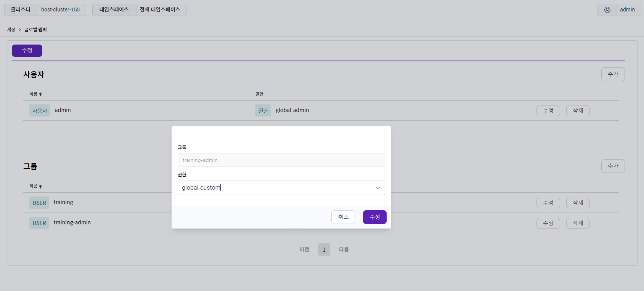Confirm the dialog with purple 수정 button
This screenshot has width=644, height=291.
(x=375, y=217)
